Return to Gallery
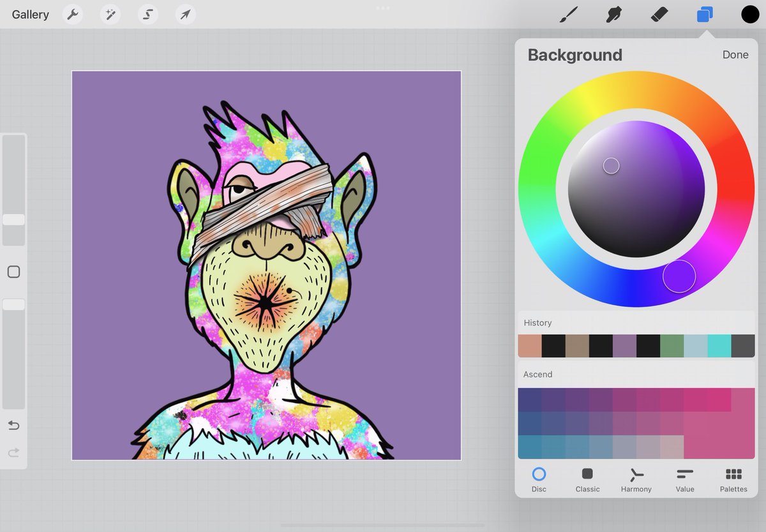Viewport: 766px width, 532px height. (x=30, y=15)
